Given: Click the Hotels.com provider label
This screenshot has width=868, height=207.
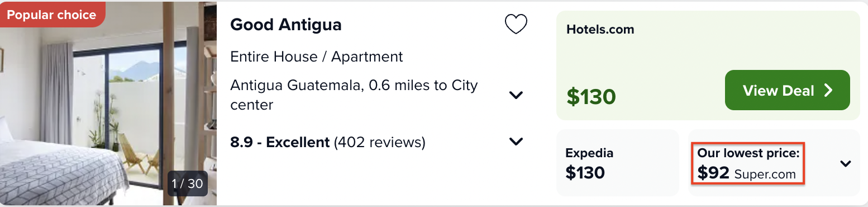Looking at the screenshot, I should pos(600,30).
